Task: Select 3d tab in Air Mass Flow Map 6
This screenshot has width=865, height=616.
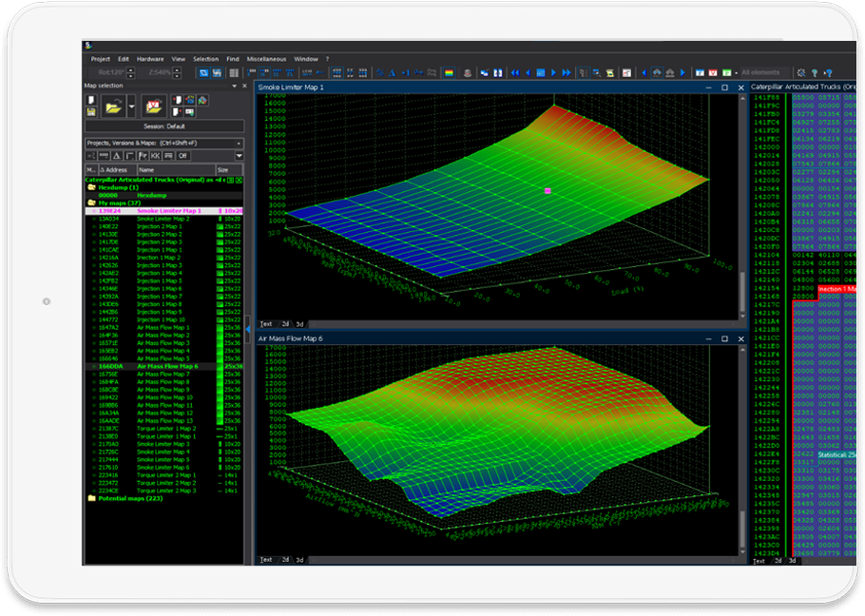Action: coord(299,560)
